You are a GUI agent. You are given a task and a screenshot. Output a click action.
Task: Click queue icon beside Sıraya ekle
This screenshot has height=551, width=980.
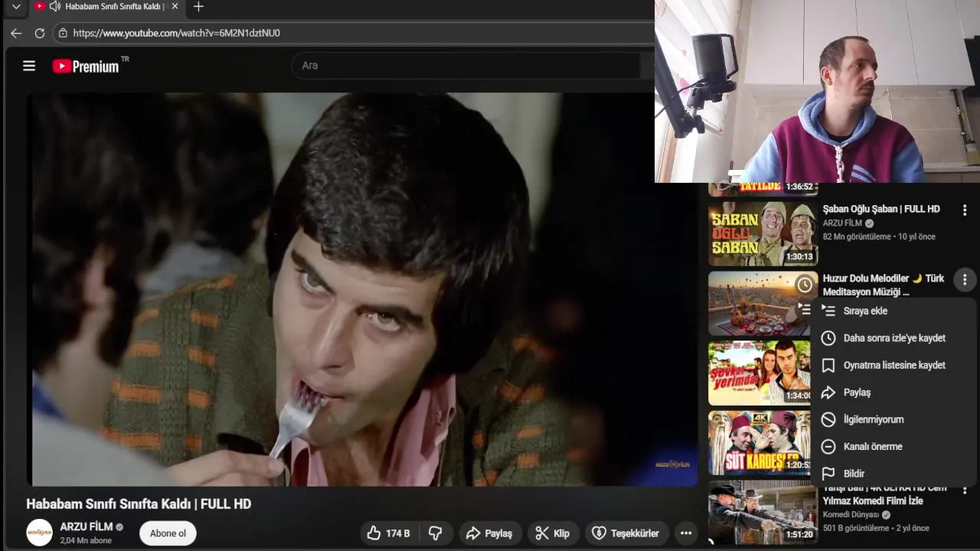828,311
